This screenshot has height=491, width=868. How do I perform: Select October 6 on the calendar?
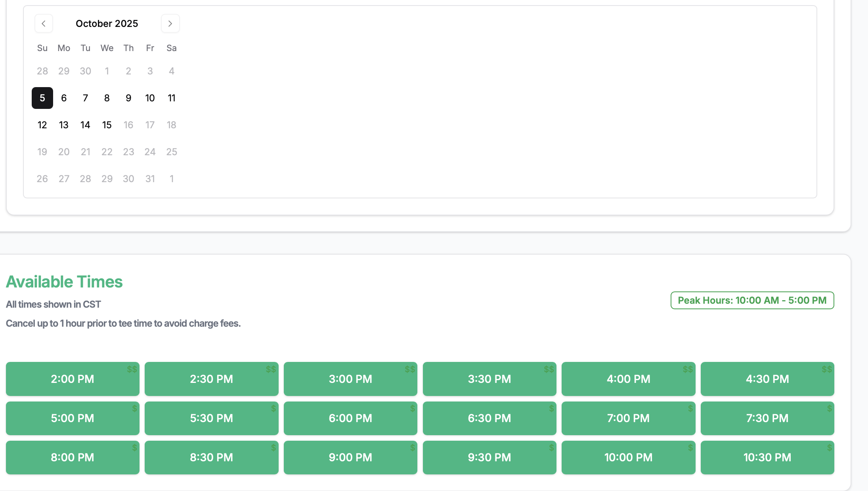pos(64,98)
